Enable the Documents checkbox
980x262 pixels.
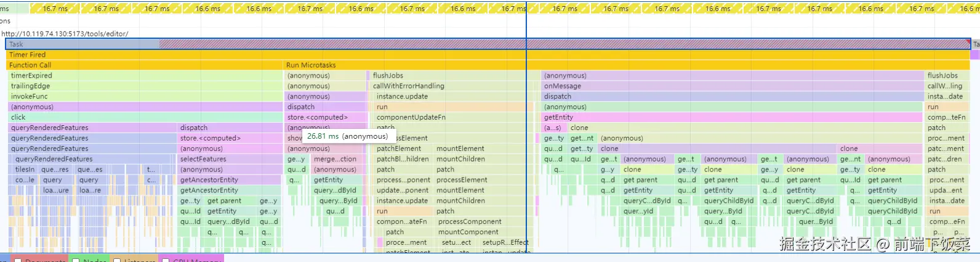pos(18,260)
